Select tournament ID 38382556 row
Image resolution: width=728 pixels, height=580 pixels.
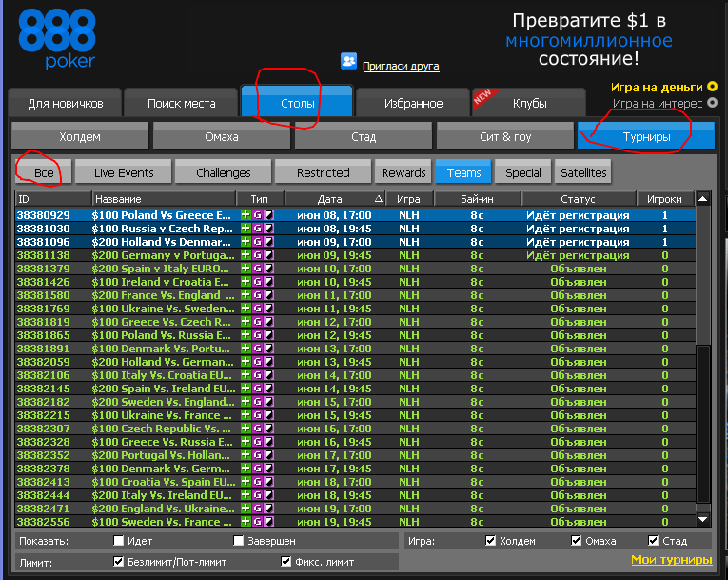click(x=356, y=522)
